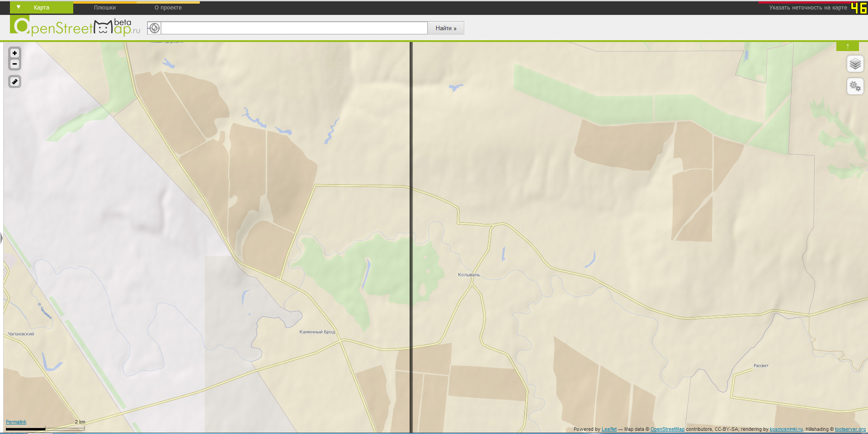Click the Колывань village label on map
The width and height of the screenshot is (868, 434).
pyautogui.click(x=469, y=275)
